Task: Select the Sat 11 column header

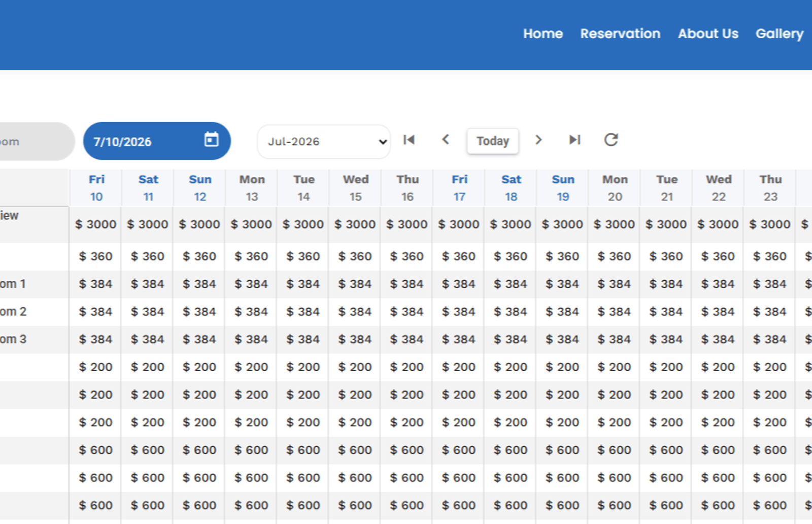Action: click(x=148, y=188)
